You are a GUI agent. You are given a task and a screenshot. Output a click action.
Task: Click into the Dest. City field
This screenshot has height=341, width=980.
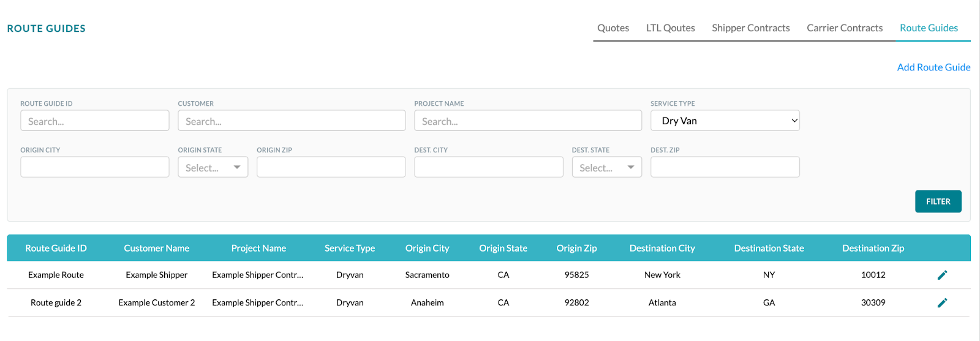coord(489,167)
